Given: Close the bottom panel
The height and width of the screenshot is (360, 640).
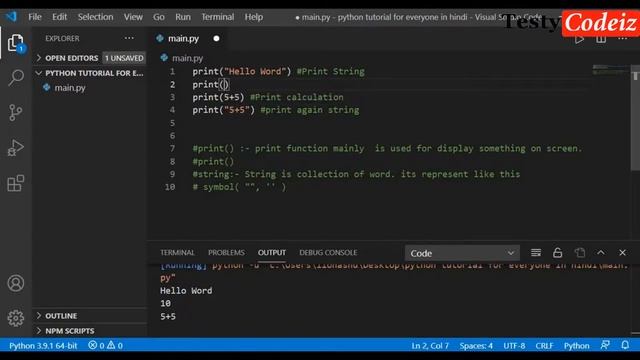Looking at the screenshot, I should [622, 253].
